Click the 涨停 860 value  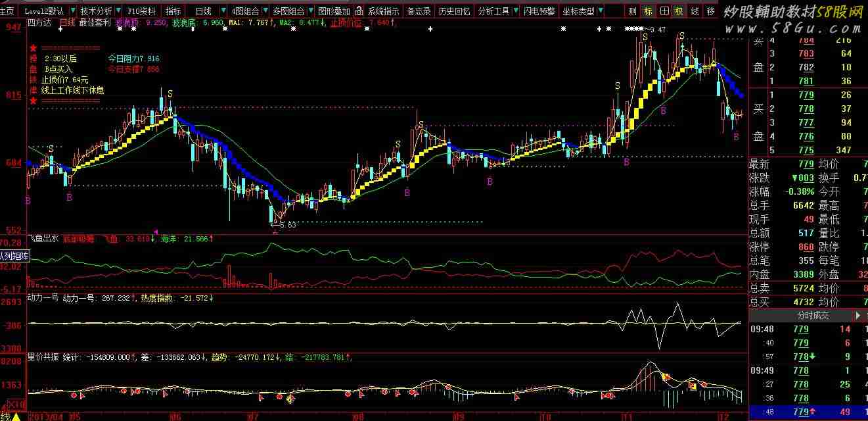coord(805,247)
